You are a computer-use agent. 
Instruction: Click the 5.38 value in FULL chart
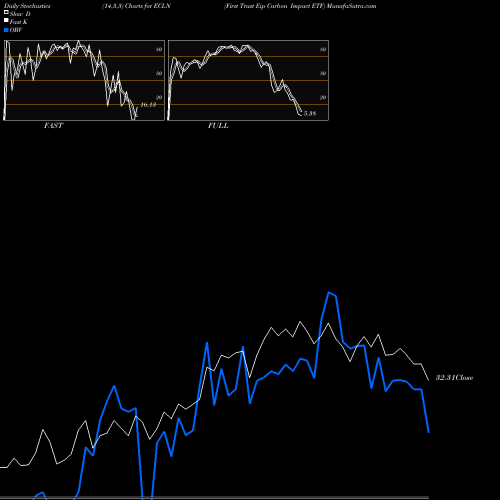310,113
